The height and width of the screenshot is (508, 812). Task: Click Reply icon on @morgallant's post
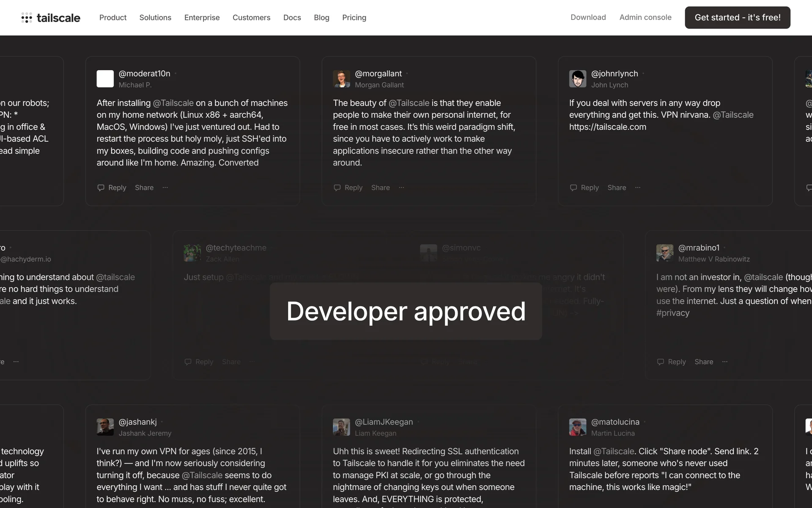337,188
